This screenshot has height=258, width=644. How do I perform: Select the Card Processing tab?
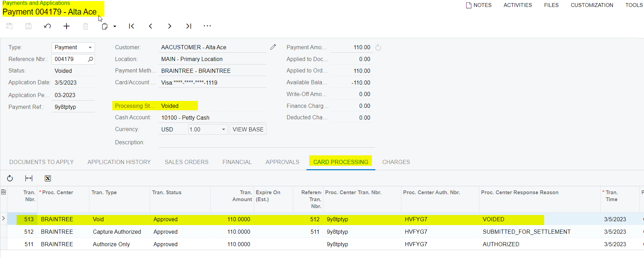pyautogui.click(x=341, y=162)
